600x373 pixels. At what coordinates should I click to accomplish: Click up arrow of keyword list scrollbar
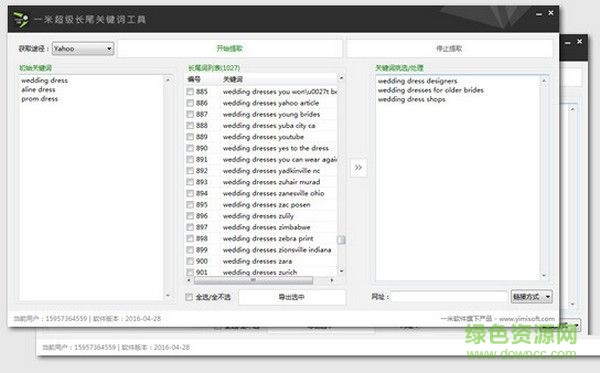(x=341, y=78)
